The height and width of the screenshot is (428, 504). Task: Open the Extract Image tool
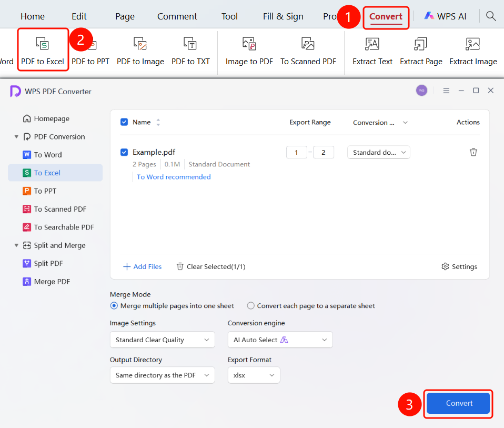click(x=473, y=51)
